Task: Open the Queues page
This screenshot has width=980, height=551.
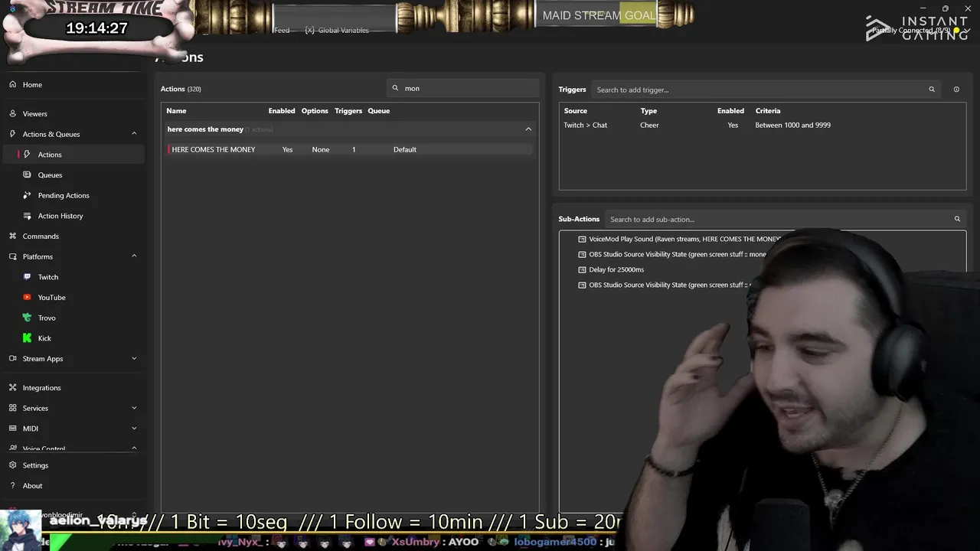Action: 50,175
